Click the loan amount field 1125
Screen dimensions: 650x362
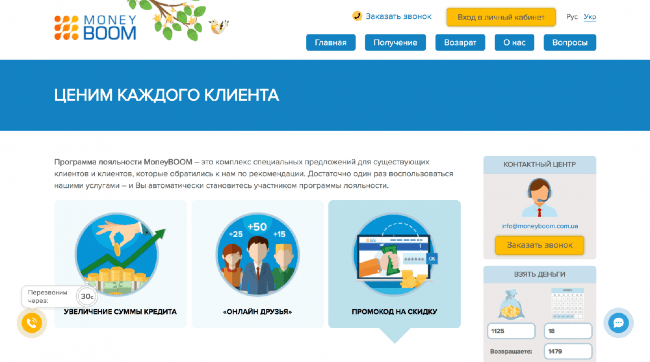coord(511,331)
